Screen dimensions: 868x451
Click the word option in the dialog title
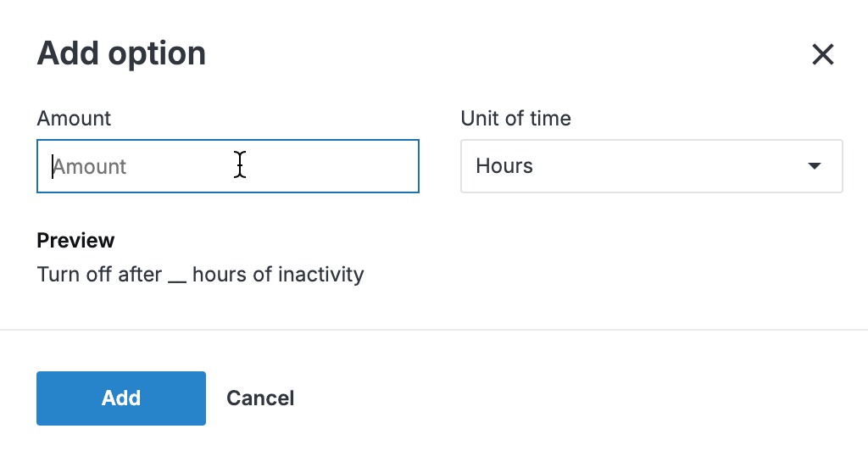pos(158,54)
